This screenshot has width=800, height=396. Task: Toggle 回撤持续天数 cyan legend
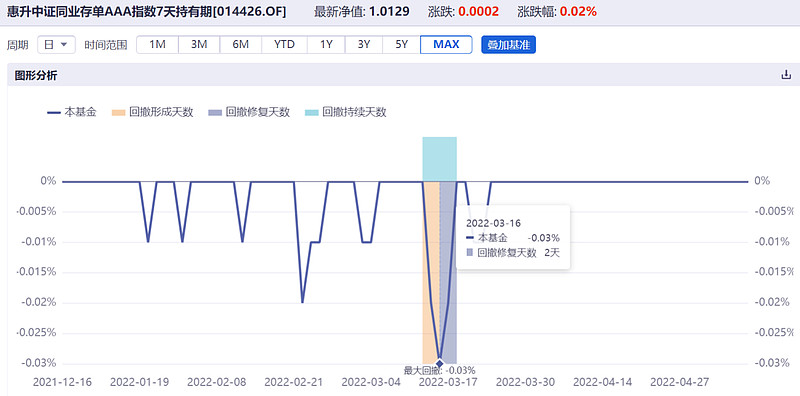pos(345,112)
